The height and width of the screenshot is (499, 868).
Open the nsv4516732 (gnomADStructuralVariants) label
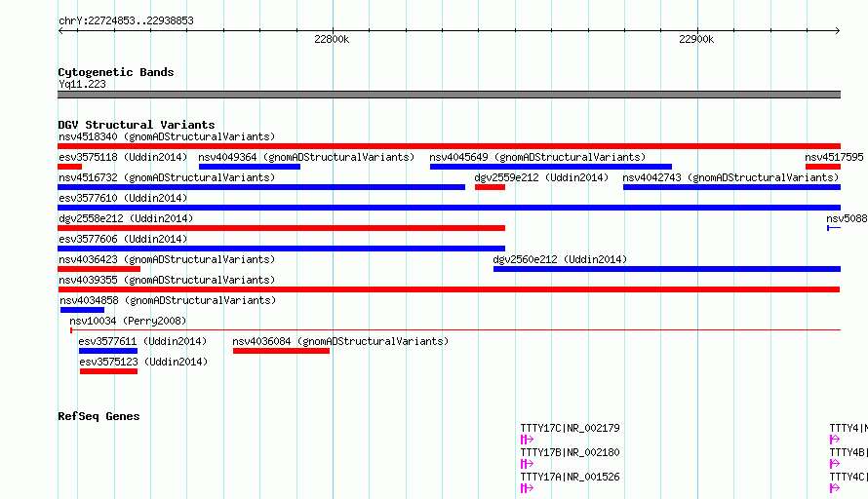167,177
